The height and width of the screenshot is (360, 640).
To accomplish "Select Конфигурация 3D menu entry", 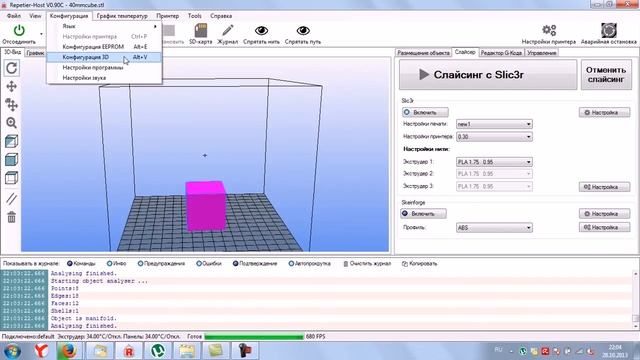I will point(104,57).
